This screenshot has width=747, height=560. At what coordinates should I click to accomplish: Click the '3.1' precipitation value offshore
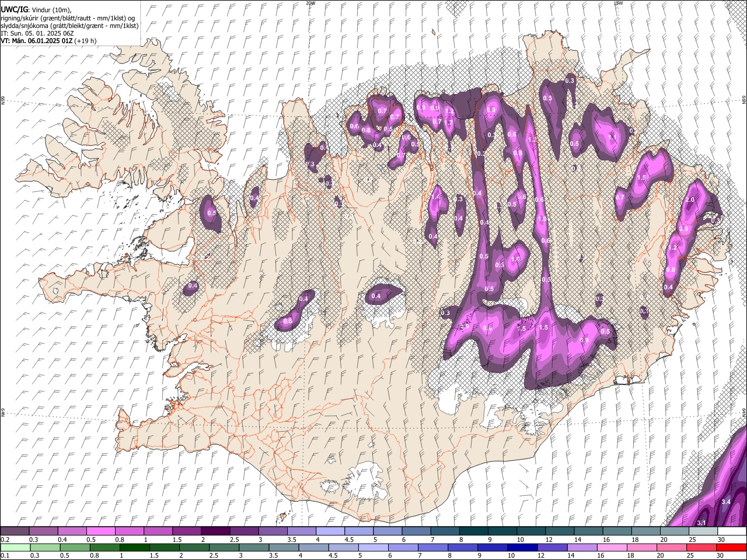point(702,523)
